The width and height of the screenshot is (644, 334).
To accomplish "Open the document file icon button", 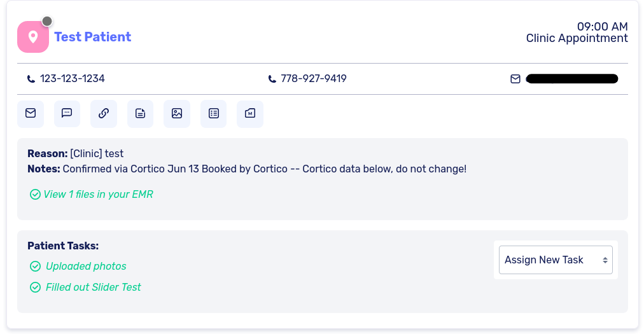I will 140,114.
